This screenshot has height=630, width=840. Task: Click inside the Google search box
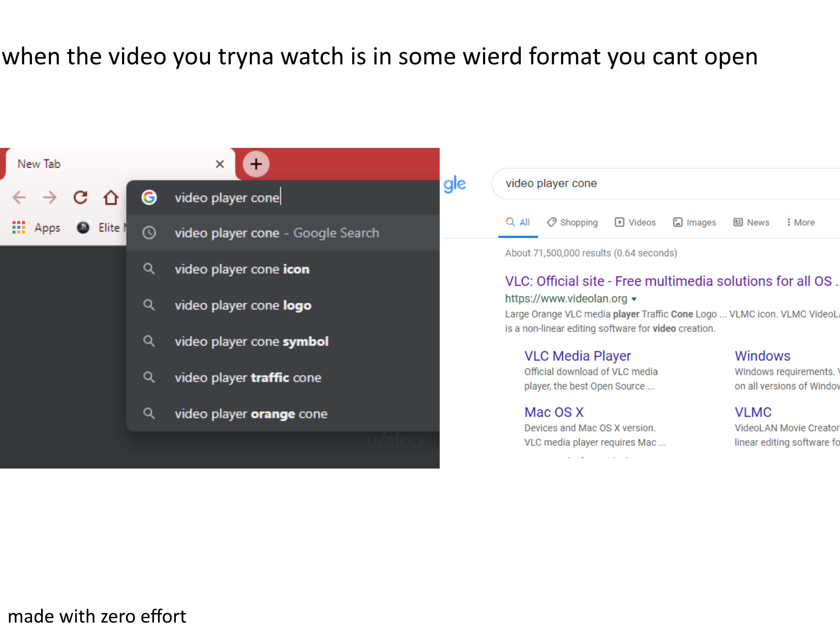pyautogui.click(x=612, y=183)
